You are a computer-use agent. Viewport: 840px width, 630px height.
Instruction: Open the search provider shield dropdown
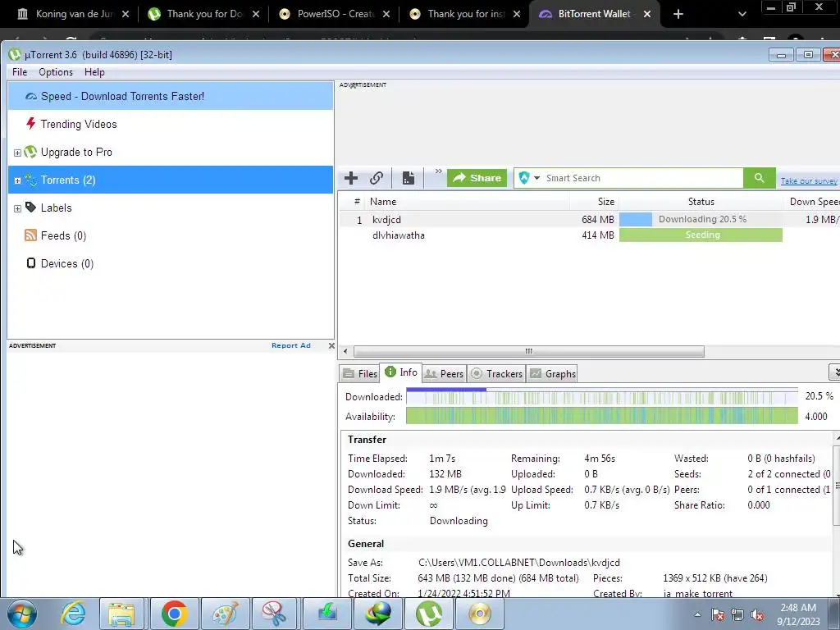529,178
